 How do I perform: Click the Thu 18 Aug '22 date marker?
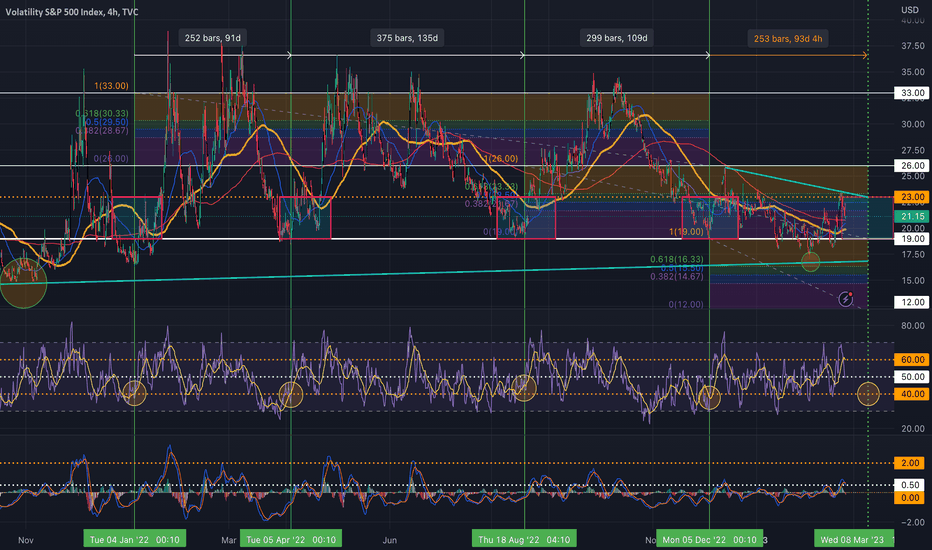point(524,539)
